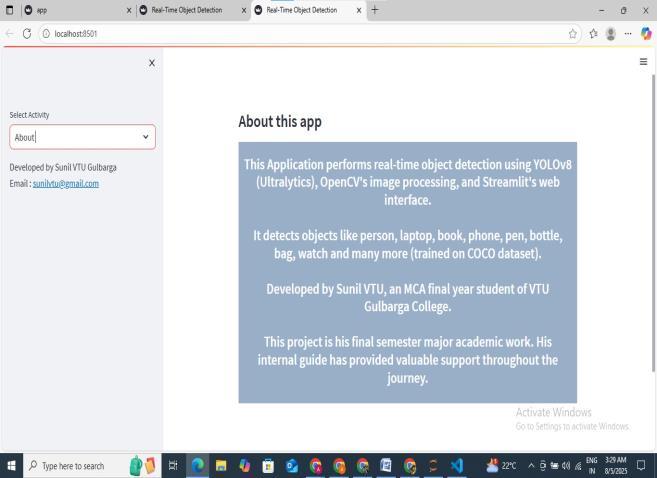This screenshot has height=478, width=657.
Task: Open Edge Settings and more menu
Action: [x=628, y=34]
